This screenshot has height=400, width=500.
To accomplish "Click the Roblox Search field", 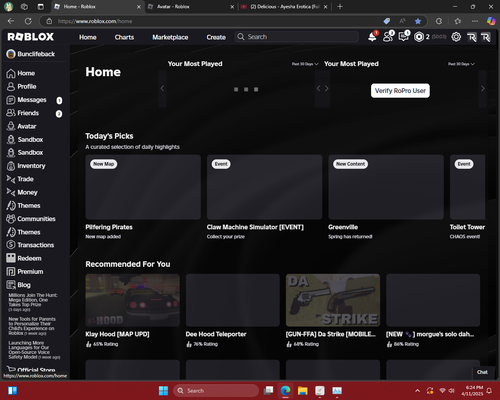I will (297, 37).
